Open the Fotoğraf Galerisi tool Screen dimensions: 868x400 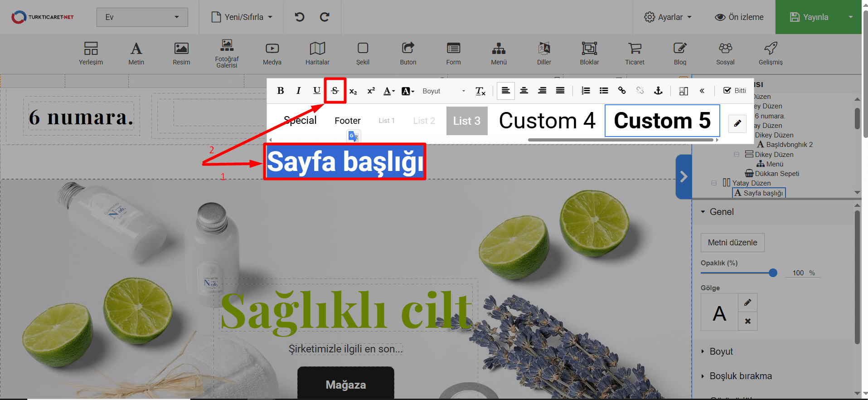coord(227,54)
